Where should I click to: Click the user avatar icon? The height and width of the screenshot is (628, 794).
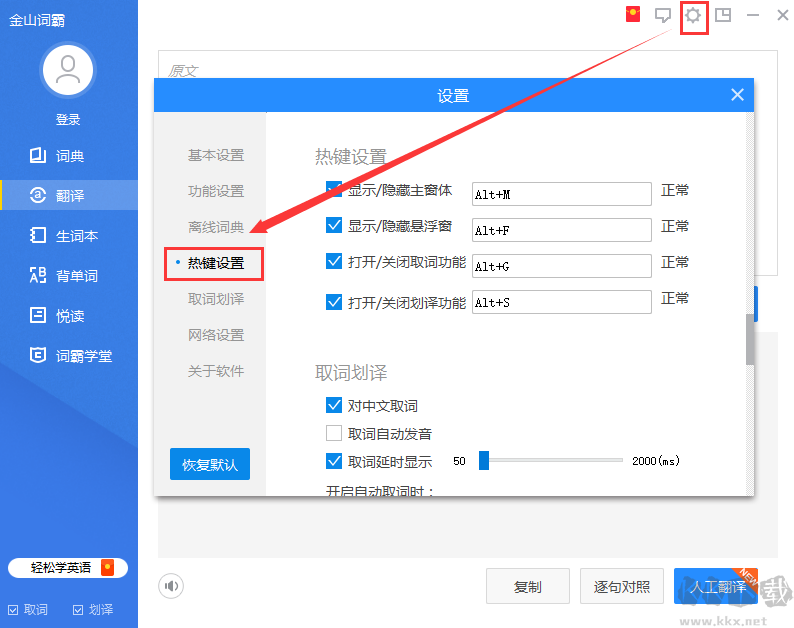tap(68, 70)
